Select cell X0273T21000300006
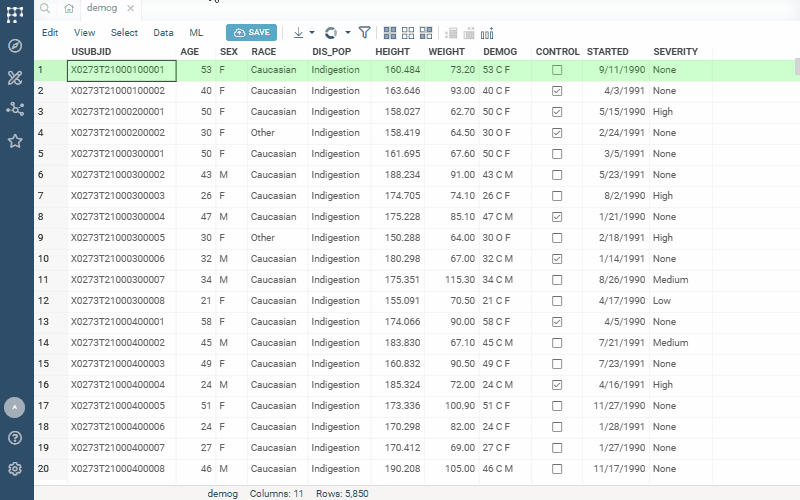This screenshot has width=800, height=500. coord(122,259)
